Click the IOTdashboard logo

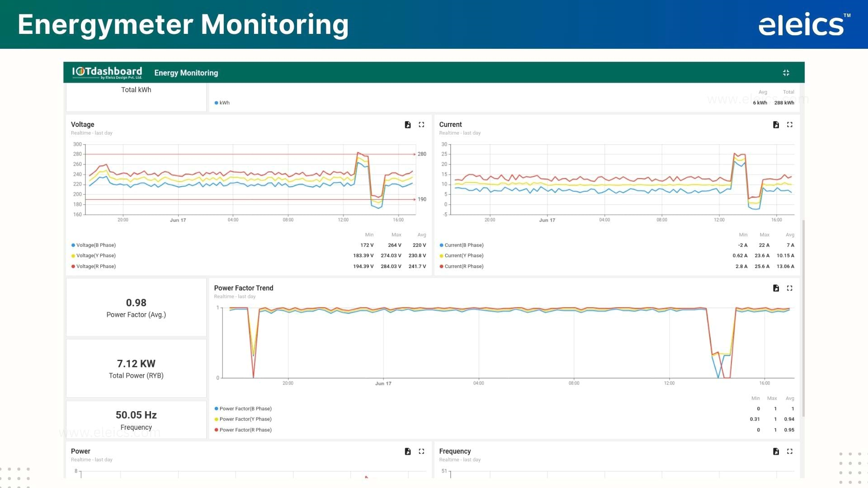107,73
